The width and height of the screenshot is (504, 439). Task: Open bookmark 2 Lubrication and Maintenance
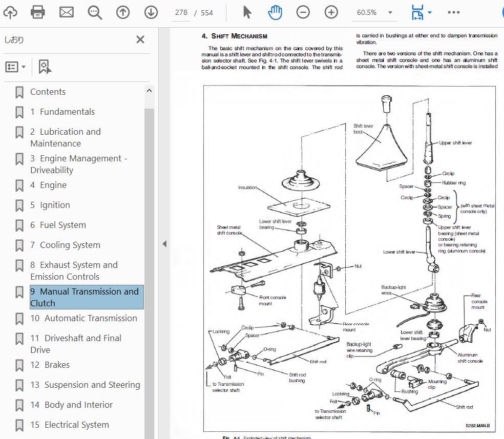pos(66,138)
